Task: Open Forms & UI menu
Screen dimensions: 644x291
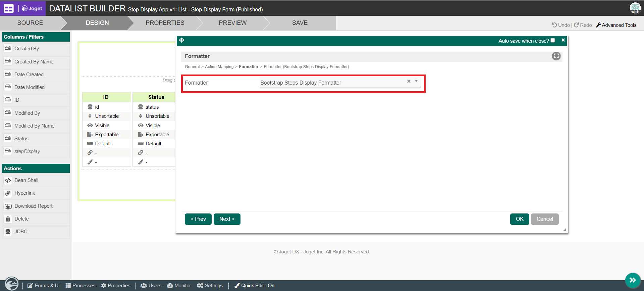Action: click(x=44, y=286)
